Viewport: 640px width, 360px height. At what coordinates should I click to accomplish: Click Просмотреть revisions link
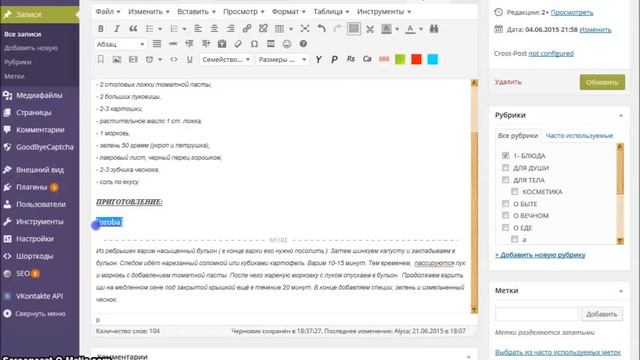click(572, 13)
